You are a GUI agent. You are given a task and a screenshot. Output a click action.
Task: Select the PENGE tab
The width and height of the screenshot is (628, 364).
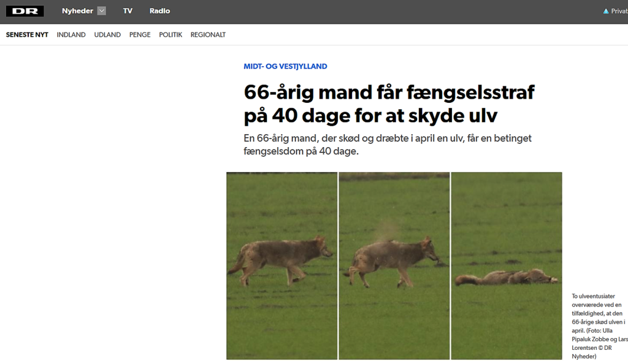[140, 35]
